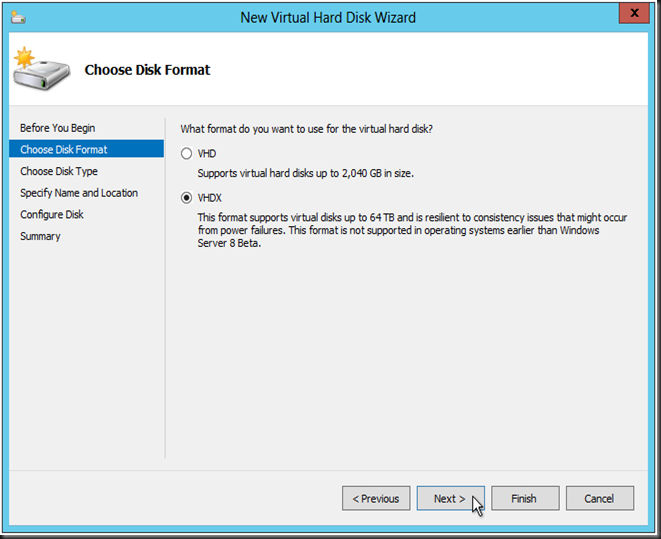Click the Previous button

pyautogui.click(x=376, y=498)
